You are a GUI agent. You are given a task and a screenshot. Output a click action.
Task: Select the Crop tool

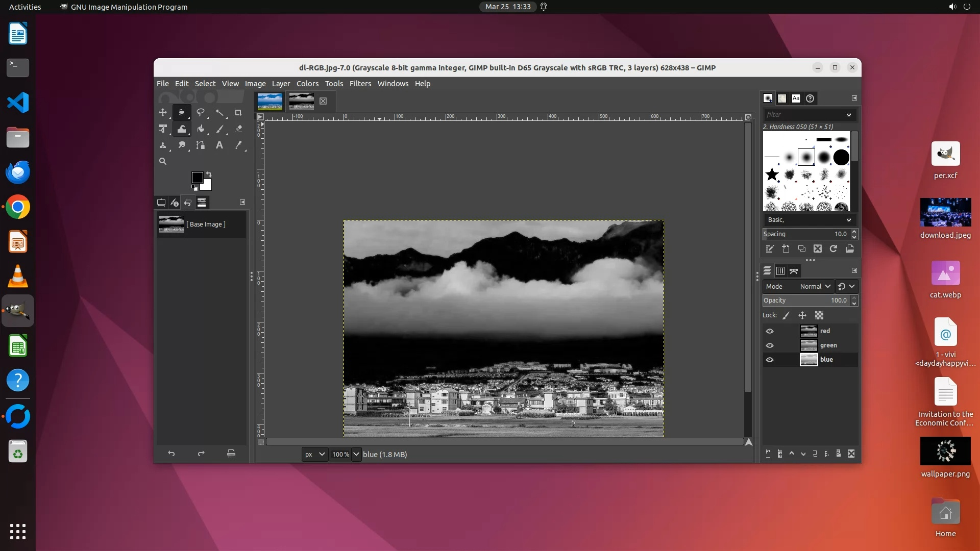point(238,112)
